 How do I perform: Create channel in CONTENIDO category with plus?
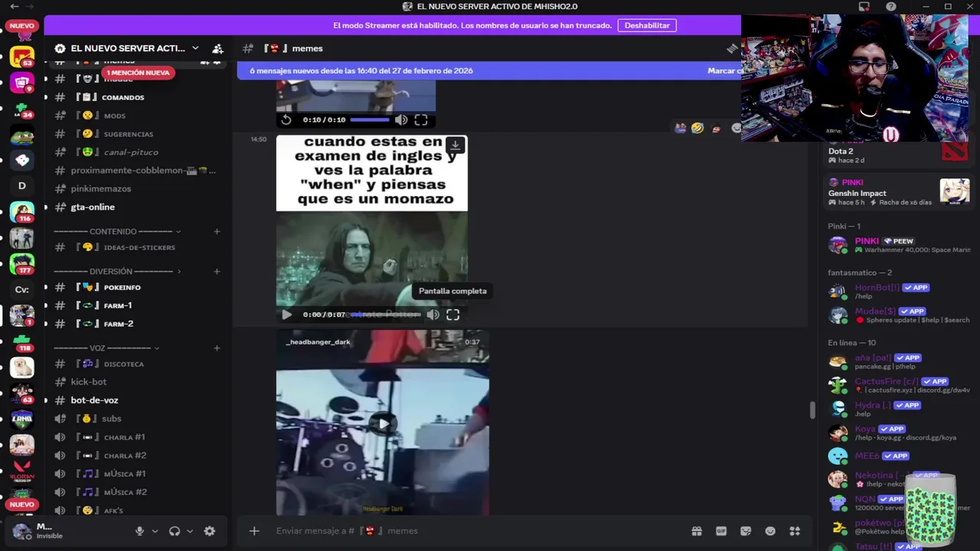(x=217, y=231)
